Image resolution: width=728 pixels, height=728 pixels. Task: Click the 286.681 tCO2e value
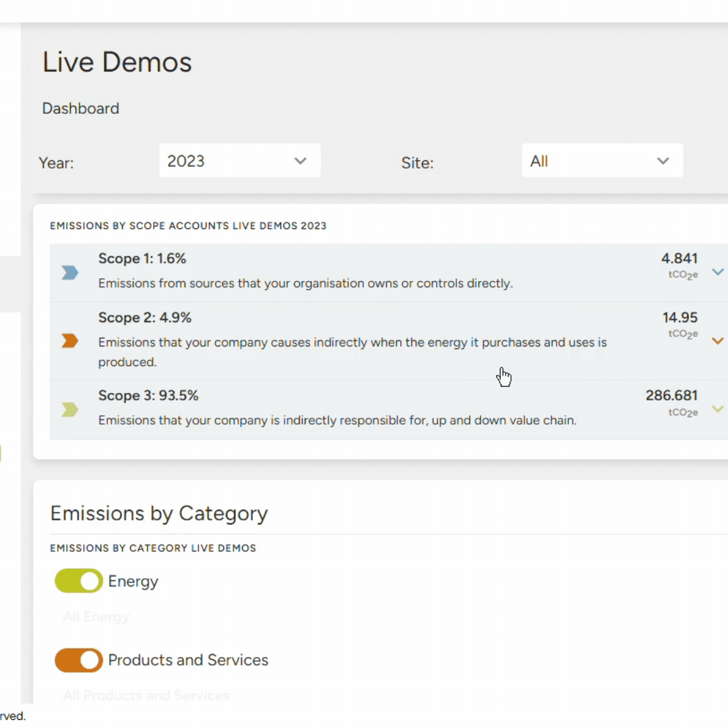click(x=671, y=403)
